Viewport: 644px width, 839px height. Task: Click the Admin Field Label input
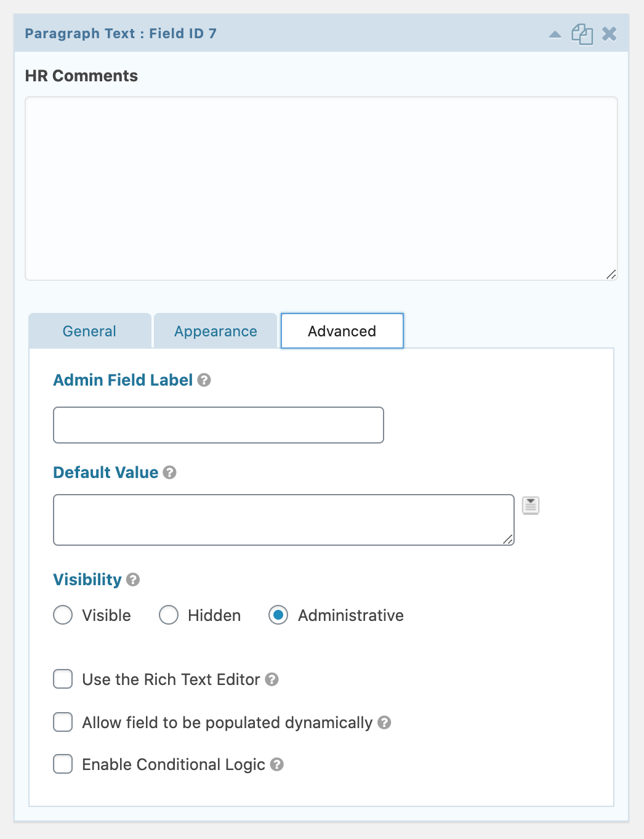219,425
